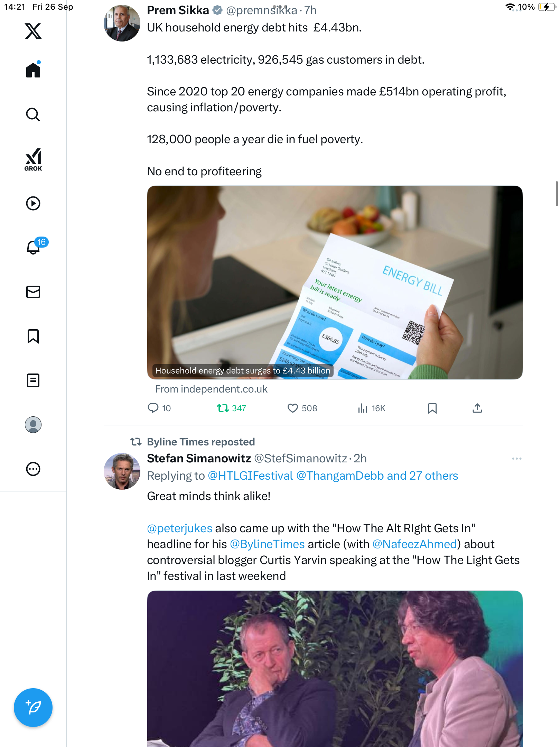Screen dimensions: 560x747
Task: Open the @NafeezAhmed profile link
Action: click(414, 544)
